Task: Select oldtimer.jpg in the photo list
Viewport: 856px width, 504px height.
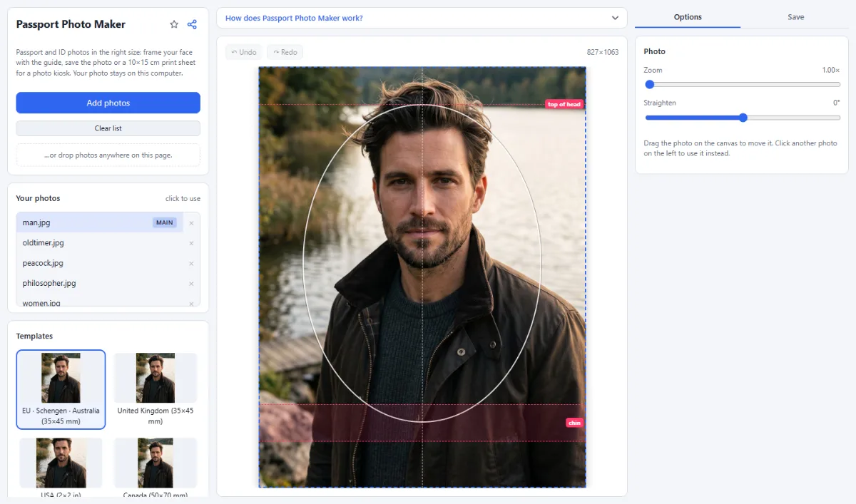Action: 100,243
